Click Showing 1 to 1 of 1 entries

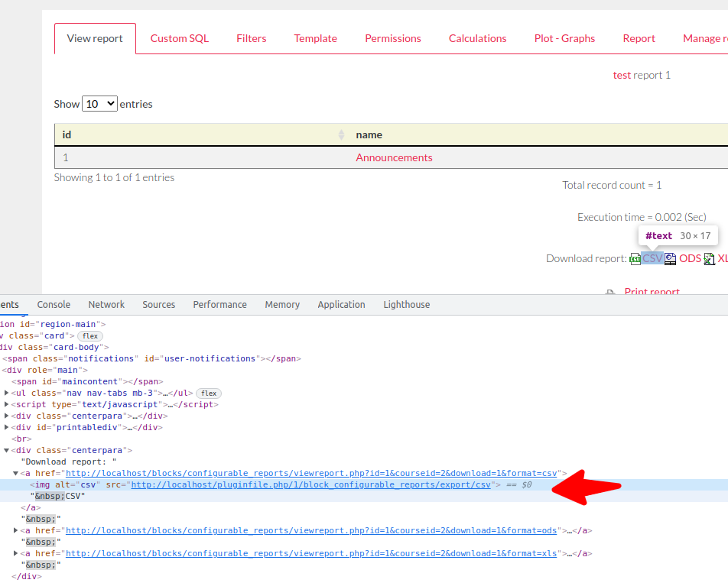pyautogui.click(x=114, y=177)
